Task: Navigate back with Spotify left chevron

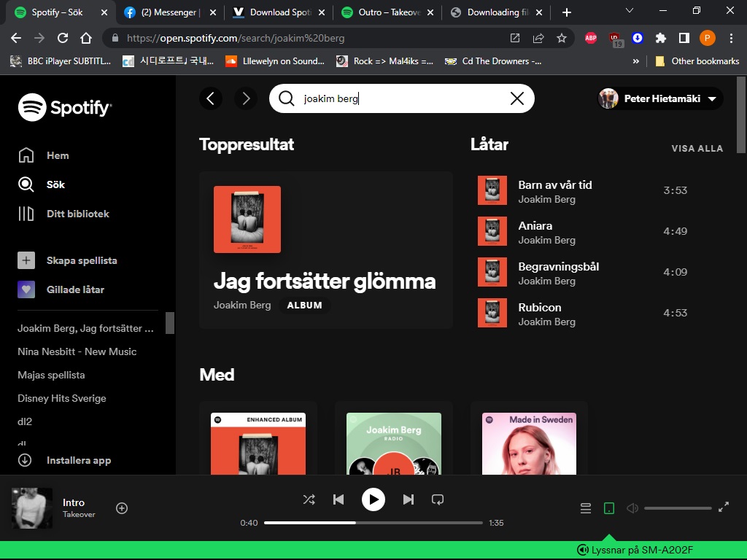Action: point(211,98)
